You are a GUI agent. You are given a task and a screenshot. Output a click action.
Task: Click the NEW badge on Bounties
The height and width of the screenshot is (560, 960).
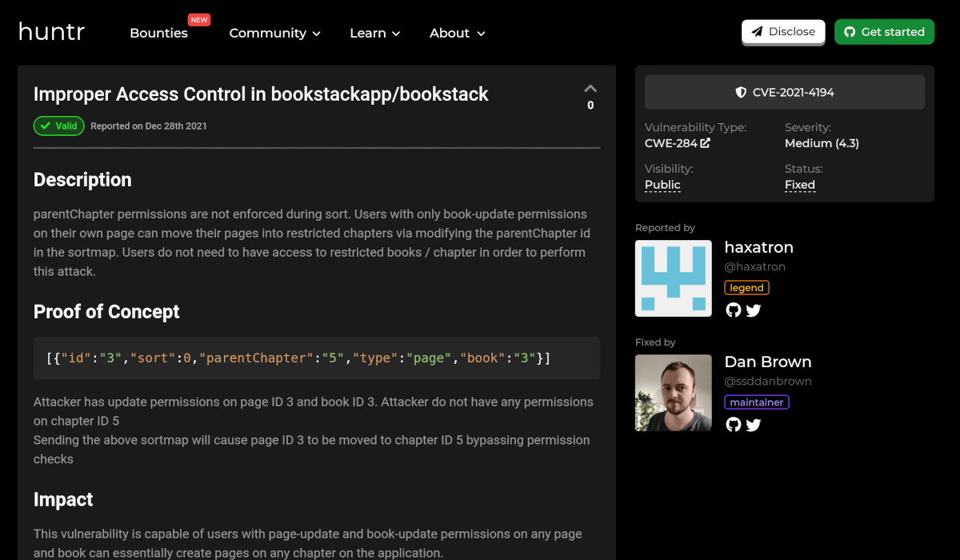tap(199, 19)
